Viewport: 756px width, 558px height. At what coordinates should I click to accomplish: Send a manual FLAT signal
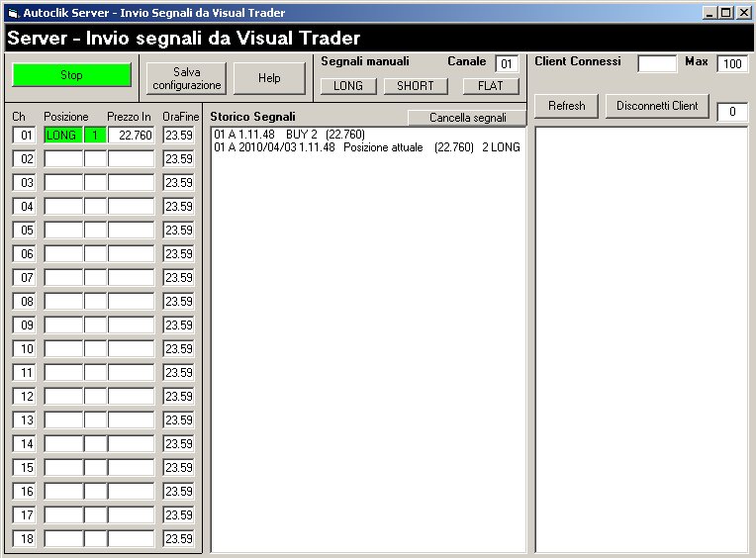tap(491, 86)
